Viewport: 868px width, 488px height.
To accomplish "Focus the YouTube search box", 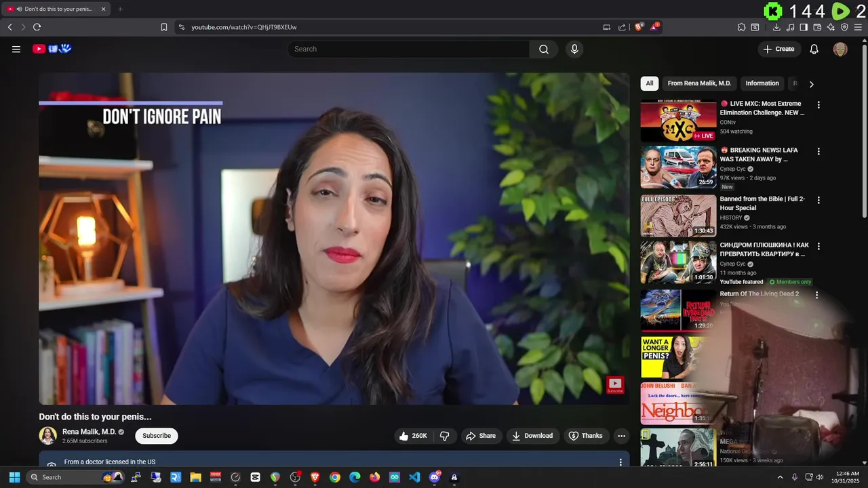I will pos(409,49).
